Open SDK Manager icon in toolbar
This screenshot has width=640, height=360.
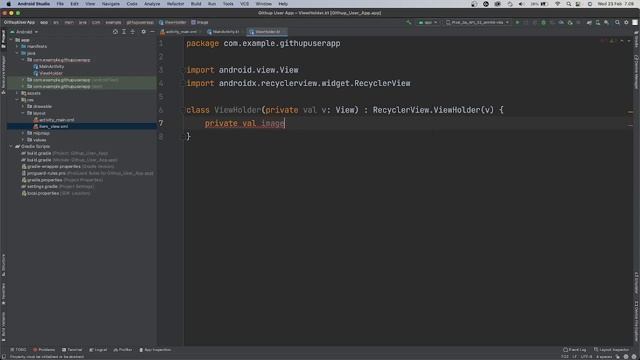click(607, 22)
